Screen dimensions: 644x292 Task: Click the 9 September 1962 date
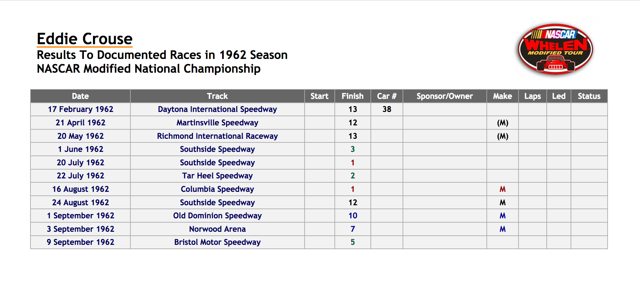[x=81, y=242]
